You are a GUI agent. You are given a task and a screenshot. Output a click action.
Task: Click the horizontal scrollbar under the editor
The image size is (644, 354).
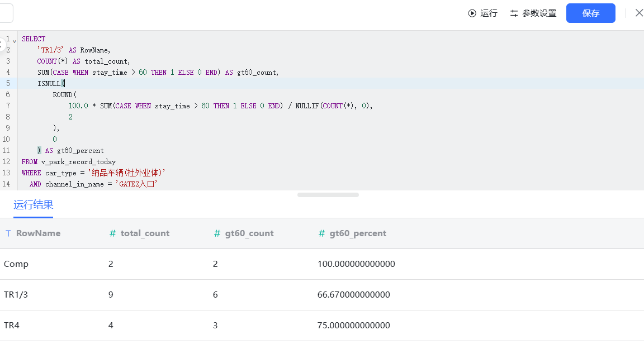pos(328,195)
